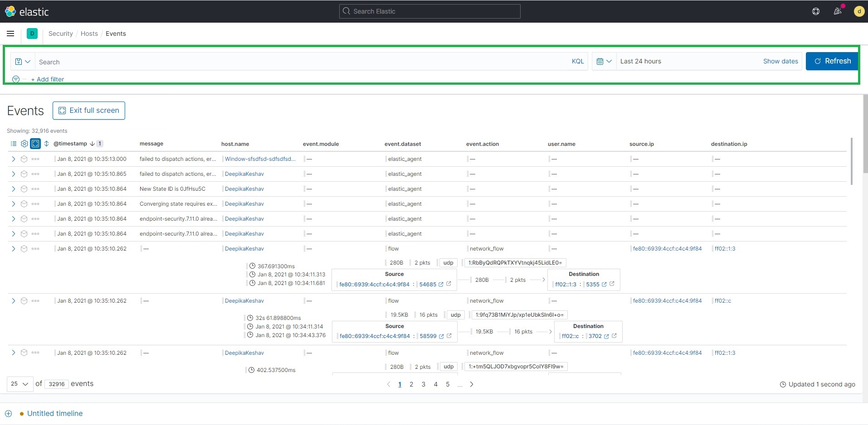Pin the first event row using its pin icon
Image resolution: width=868 pixels, height=425 pixels.
[x=24, y=159]
